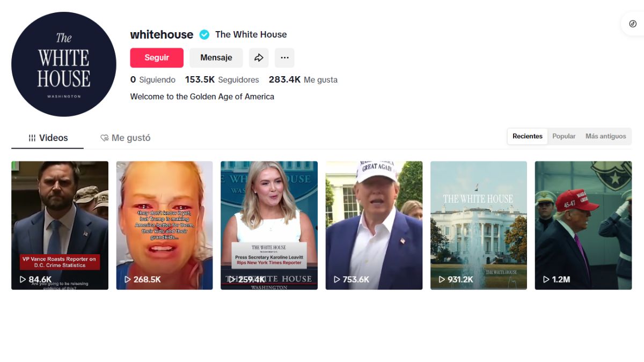The image size is (644, 362).
Task: Click the share arrow icon button
Action: [259, 58]
